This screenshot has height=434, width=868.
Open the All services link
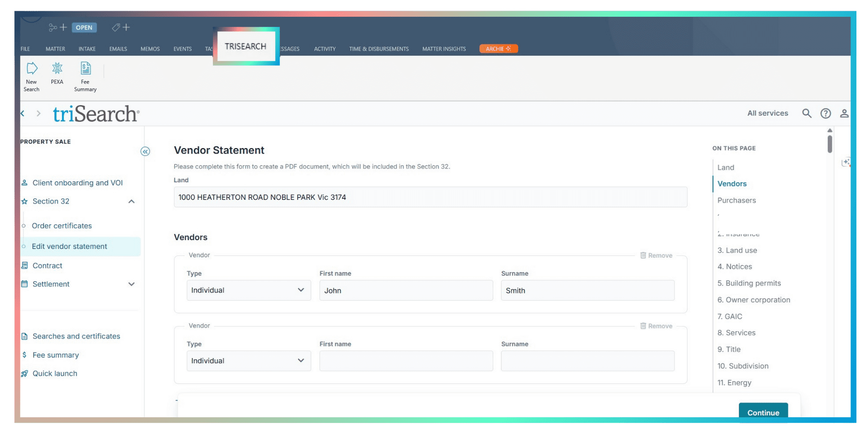[x=767, y=113]
